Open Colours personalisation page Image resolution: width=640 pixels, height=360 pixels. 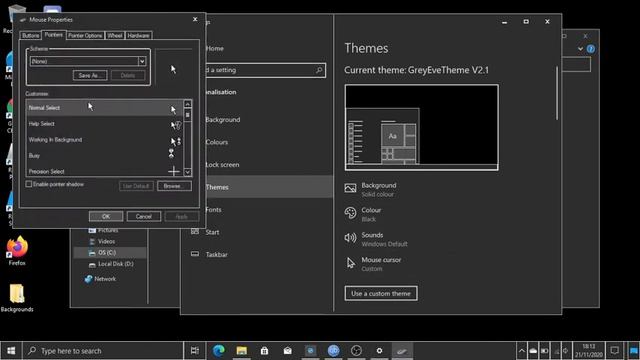coord(216,142)
